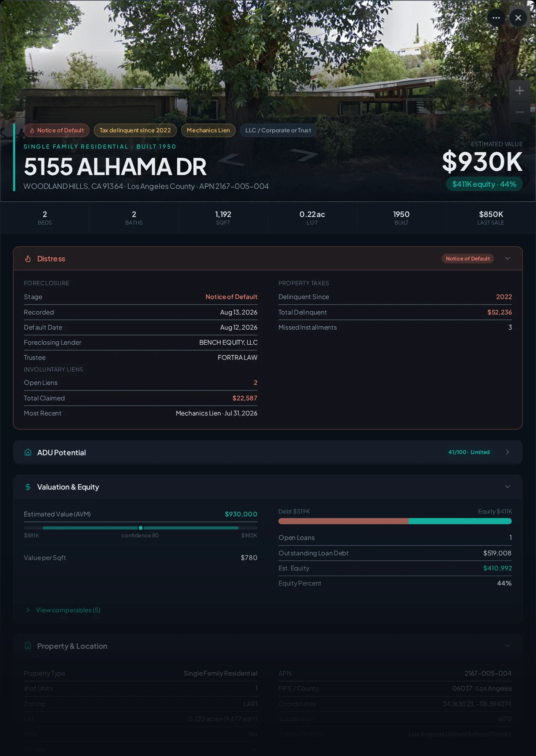Screen dimensions: 536x756
Task: Click Mechanics Lien · Jul 31, 2026 entry
Action: (x=217, y=413)
